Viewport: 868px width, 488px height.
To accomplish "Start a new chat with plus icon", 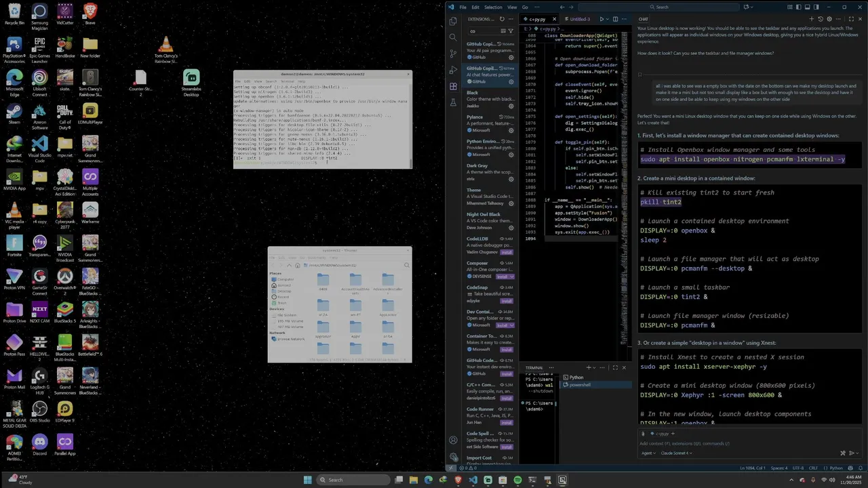I will pyautogui.click(x=811, y=19).
